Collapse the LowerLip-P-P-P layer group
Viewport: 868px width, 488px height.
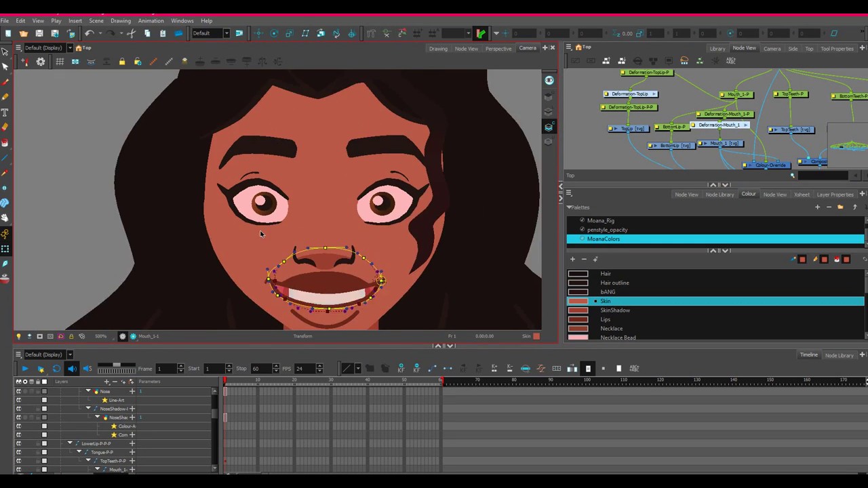tap(69, 443)
